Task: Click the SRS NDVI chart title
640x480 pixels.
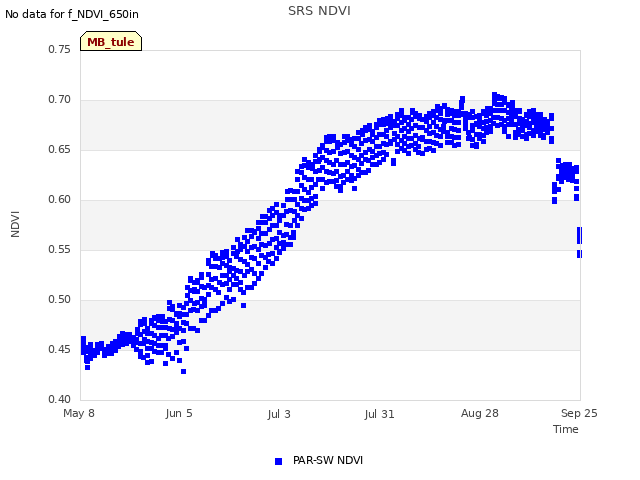Action: coord(319,11)
